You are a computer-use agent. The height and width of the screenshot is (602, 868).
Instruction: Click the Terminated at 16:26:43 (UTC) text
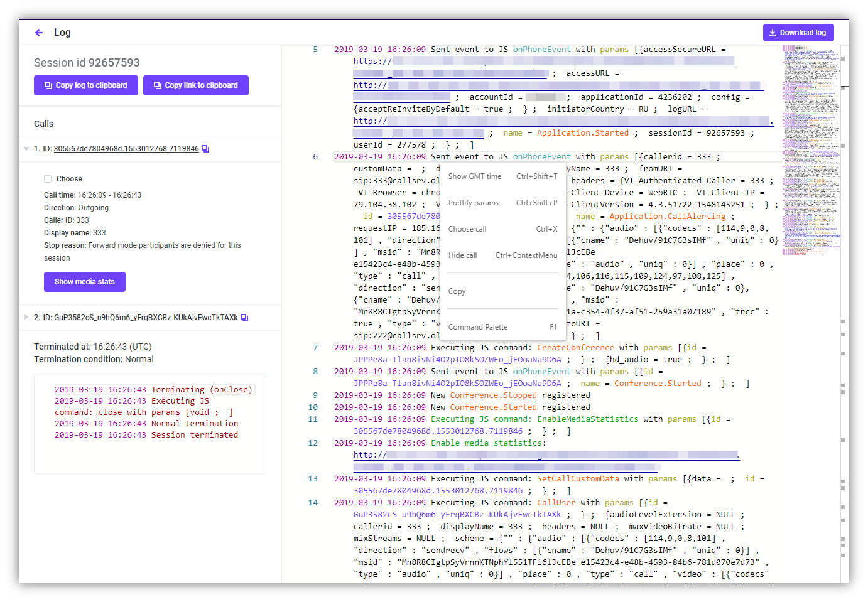[x=93, y=347]
